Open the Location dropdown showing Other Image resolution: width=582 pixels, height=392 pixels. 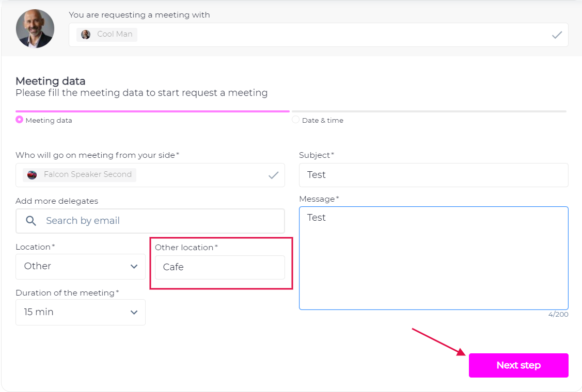click(x=81, y=267)
